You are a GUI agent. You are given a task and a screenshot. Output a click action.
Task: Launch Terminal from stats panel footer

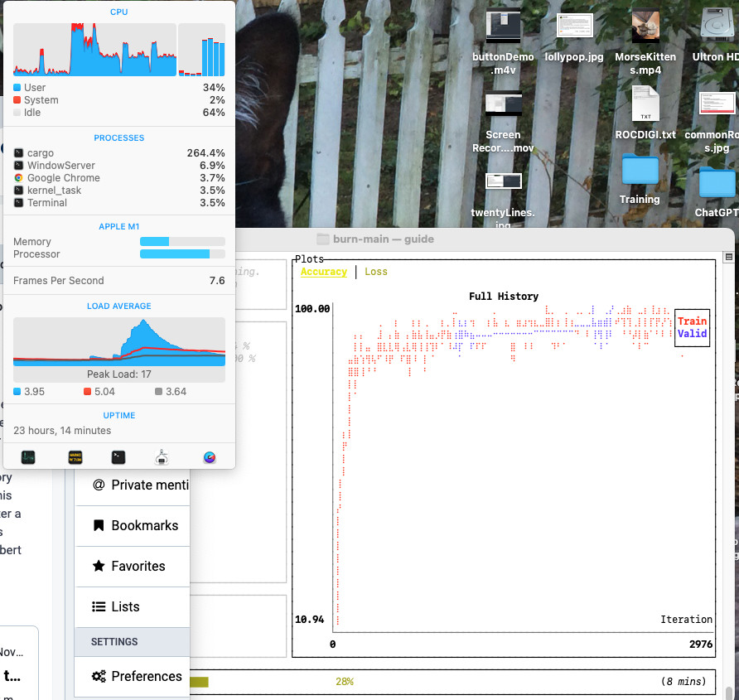(119, 457)
